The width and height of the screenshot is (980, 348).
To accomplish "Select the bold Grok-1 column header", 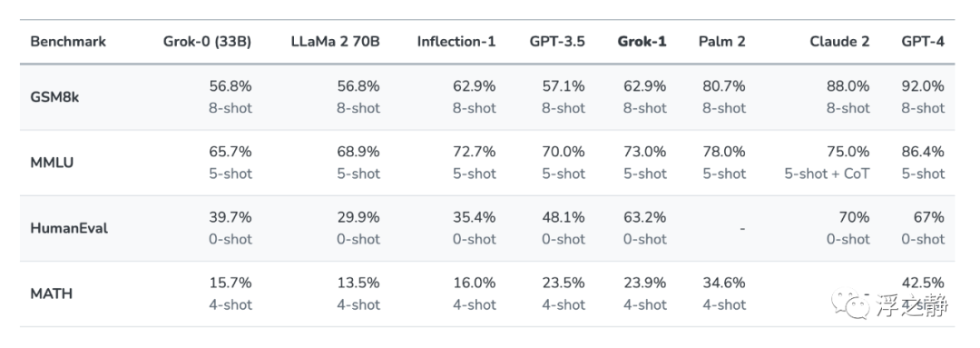I will (x=642, y=42).
